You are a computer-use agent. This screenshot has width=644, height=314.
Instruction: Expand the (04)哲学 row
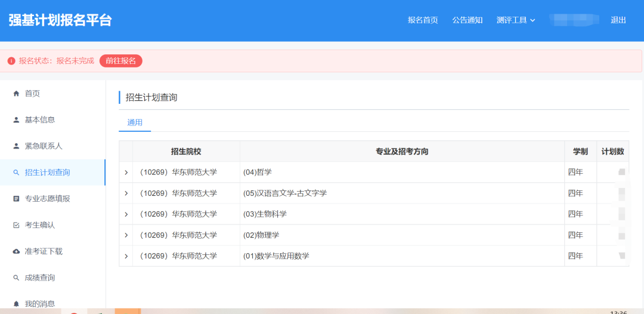126,173
